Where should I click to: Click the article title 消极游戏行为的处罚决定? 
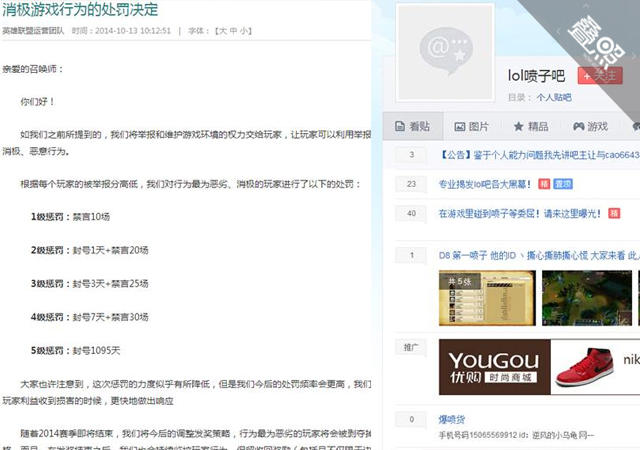click(x=80, y=9)
